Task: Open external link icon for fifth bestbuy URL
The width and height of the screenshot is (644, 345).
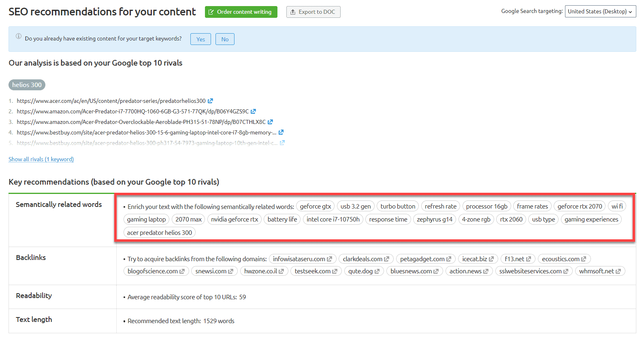Action: pos(282,143)
